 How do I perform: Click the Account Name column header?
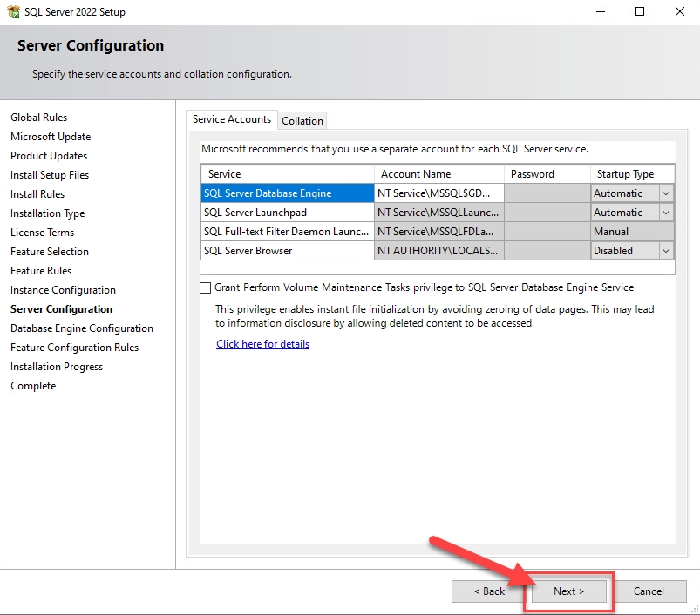click(x=439, y=174)
